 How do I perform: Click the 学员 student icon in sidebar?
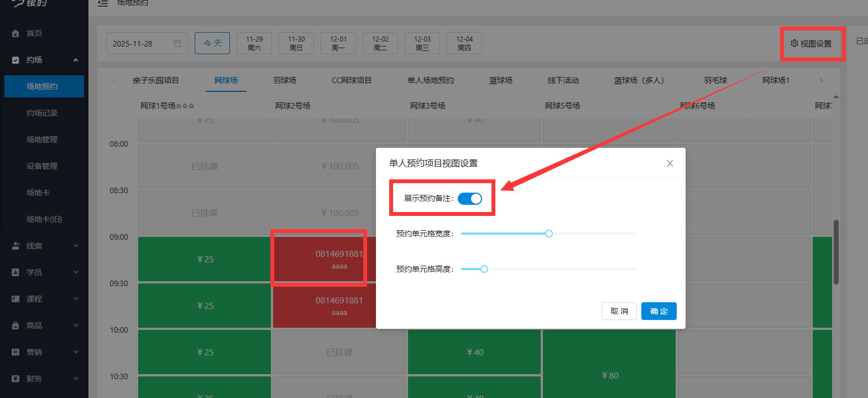coord(15,272)
